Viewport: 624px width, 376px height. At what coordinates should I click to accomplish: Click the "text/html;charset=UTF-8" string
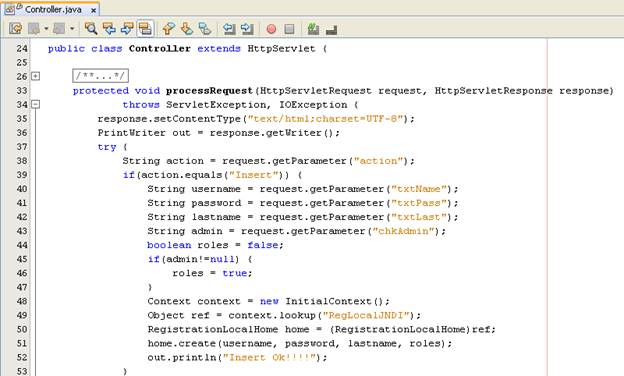click(326, 119)
